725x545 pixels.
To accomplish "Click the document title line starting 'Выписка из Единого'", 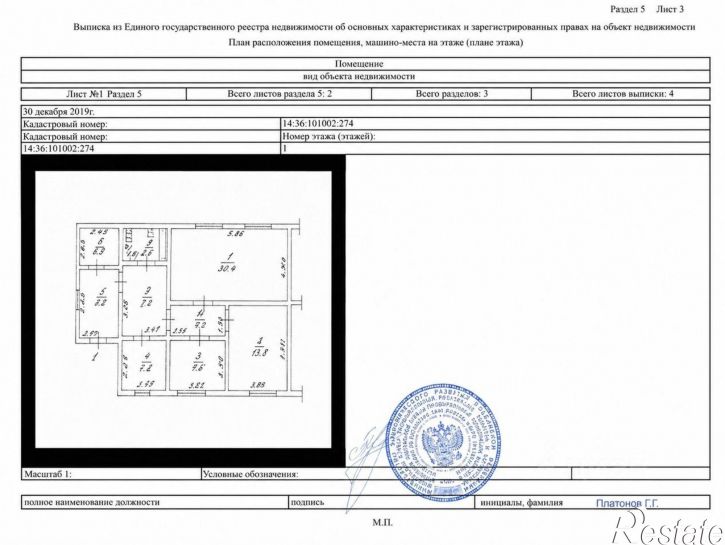I will click(384, 27).
